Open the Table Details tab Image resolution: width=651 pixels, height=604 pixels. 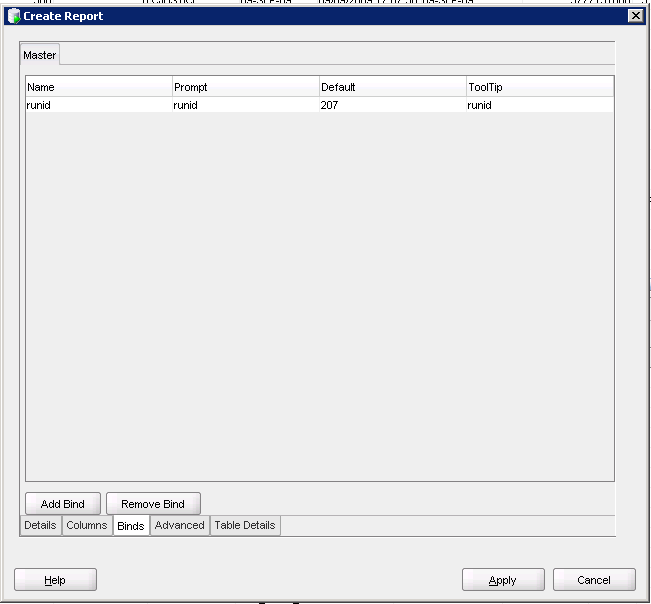(x=245, y=525)
